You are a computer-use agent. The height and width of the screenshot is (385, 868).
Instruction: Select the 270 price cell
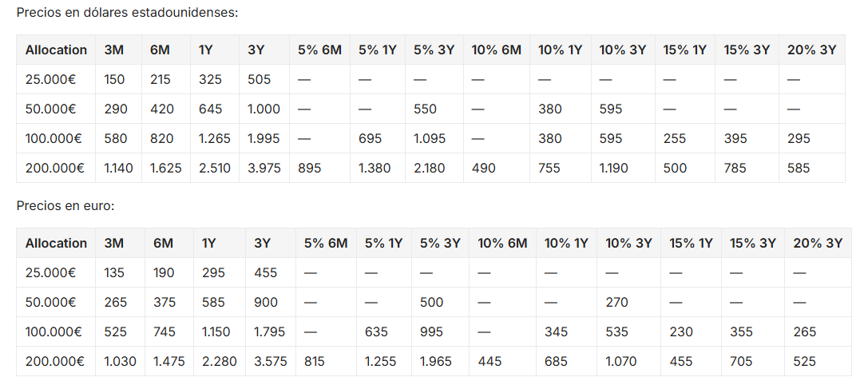(617, 302)
